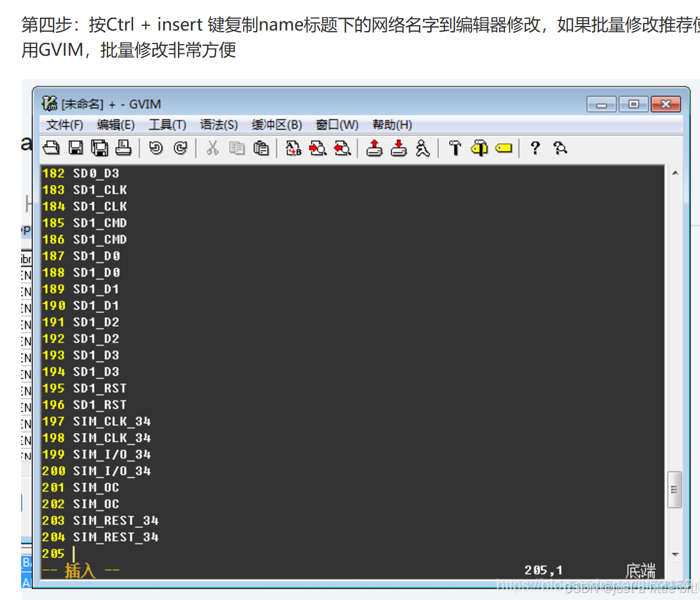Click the Open file toolbar icon
The width and height of the screenshot is (700, 600).
click(x=51, y=148)
